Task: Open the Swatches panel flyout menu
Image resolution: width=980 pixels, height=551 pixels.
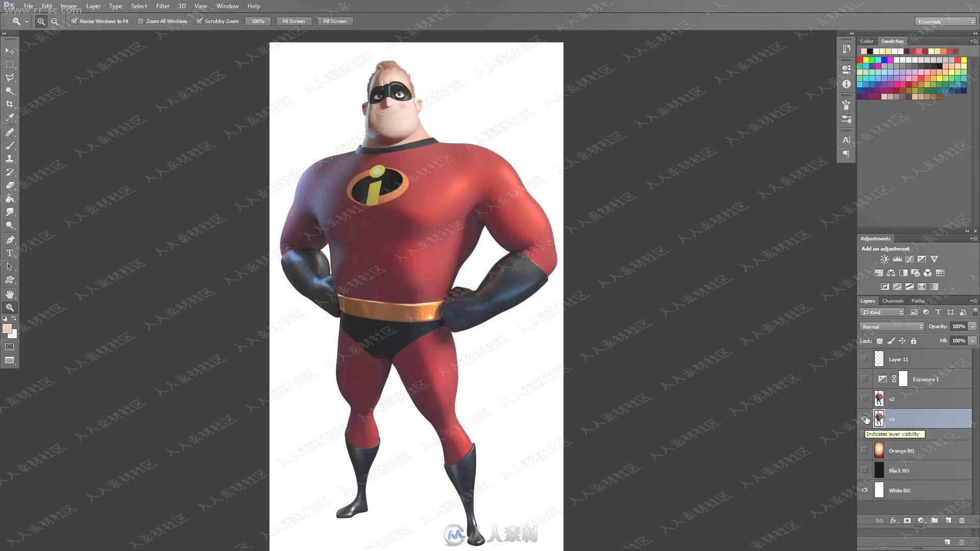Action: [973, 41]
